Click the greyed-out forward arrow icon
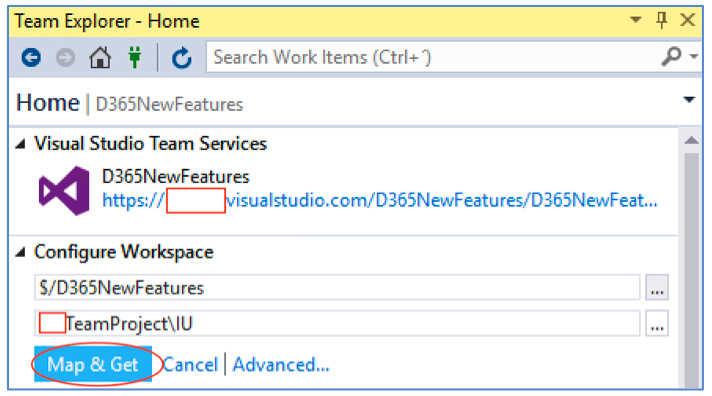The width and height of the screenshot is (712, 396). [65, 58]
